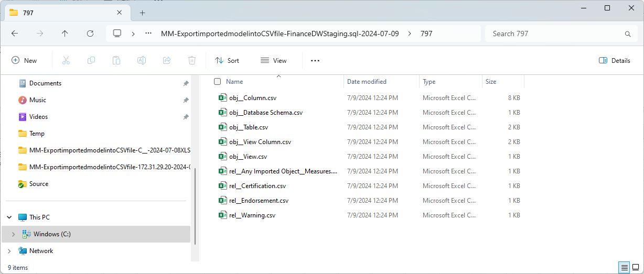Click the Delete trash can icon
This screenshot has height=274, width=644.
[192, 60]
